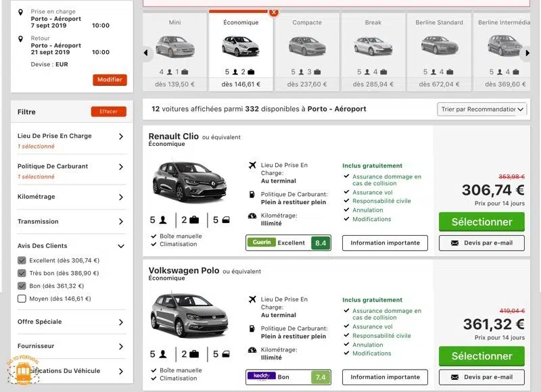Click the airplane icon in Renault Clio card
The width and height of the screenshot is (541, 392).
(x=252, y=165)
